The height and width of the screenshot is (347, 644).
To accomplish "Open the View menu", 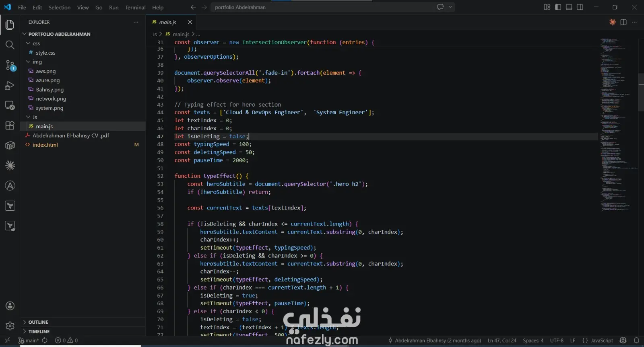I will point(83,7).
